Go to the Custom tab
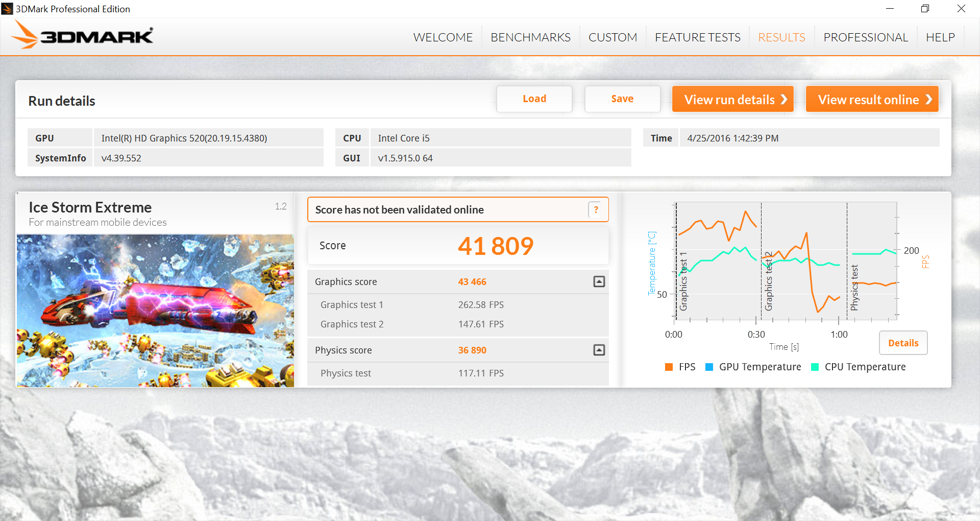The image size is (980, 521). [612, 37]
